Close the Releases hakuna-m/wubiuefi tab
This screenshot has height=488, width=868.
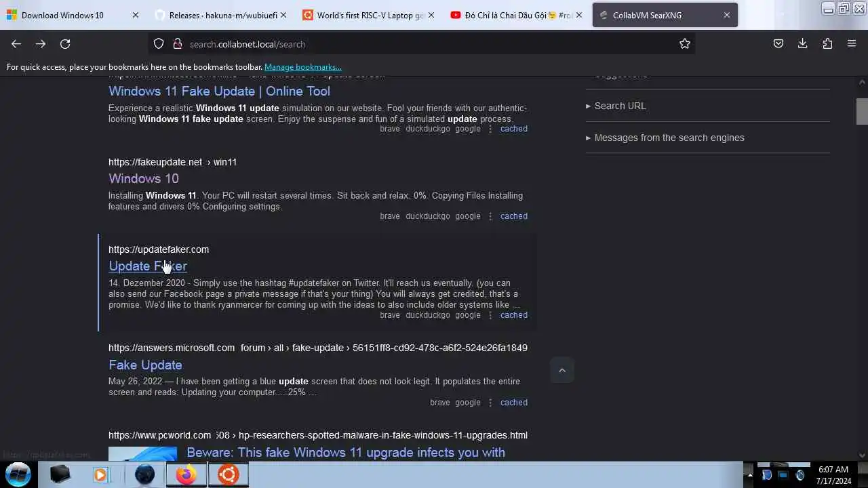tap(283, 15)
